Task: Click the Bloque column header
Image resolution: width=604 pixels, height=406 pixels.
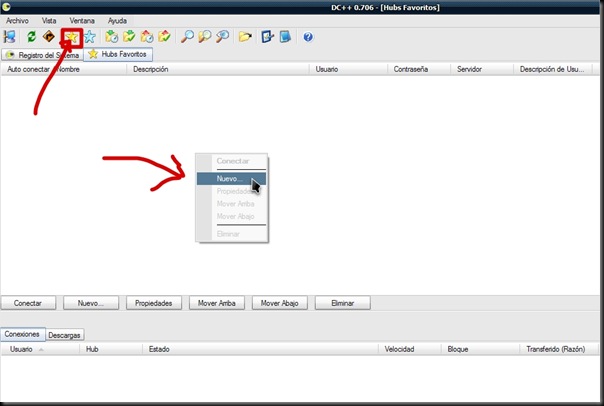Action: (x=480, y=349)
